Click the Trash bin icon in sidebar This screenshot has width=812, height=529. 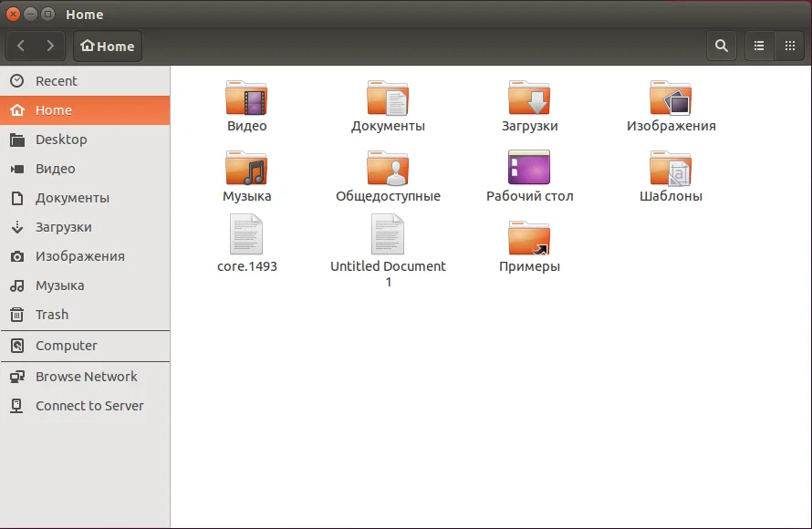tap(17, 315)
